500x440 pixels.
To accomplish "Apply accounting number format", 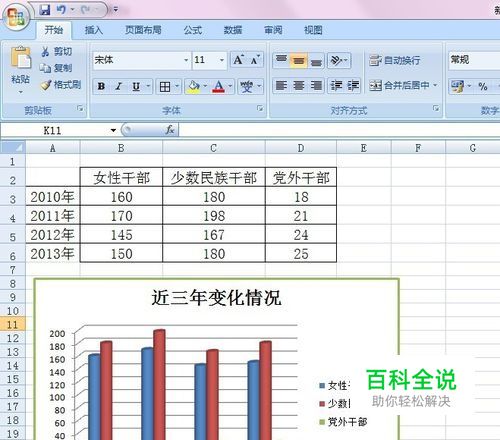I will (x=457, y=86).
